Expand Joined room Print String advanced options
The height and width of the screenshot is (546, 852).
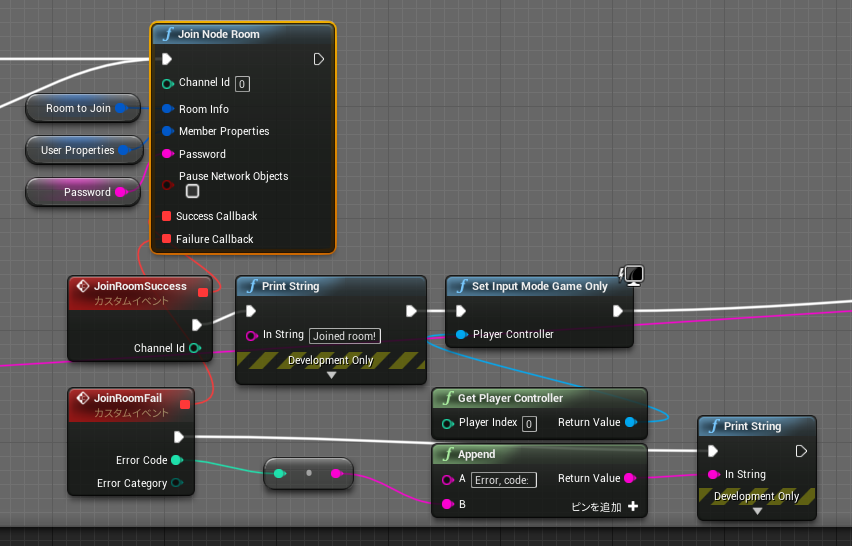(x=331, y=375)
